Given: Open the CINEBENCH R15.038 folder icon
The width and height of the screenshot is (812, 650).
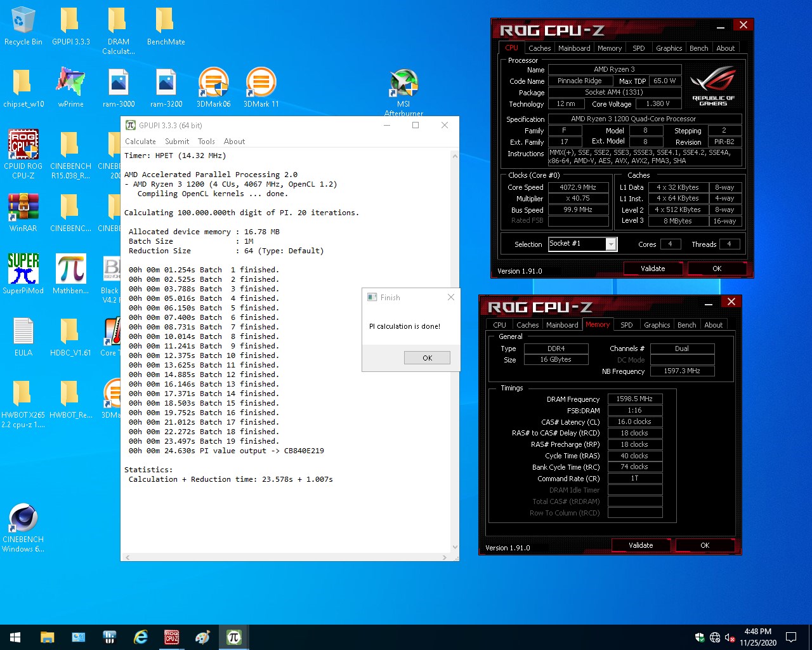Looking at the screenshot, I should [x=70, y=154].
